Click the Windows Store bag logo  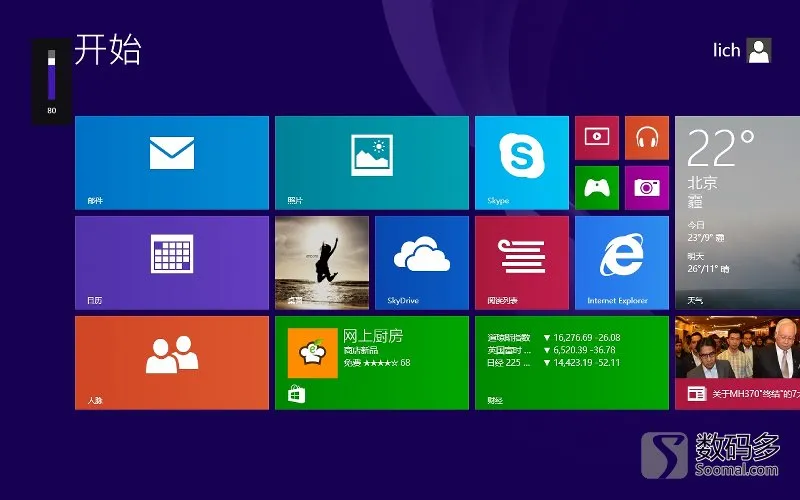[296, 394]
